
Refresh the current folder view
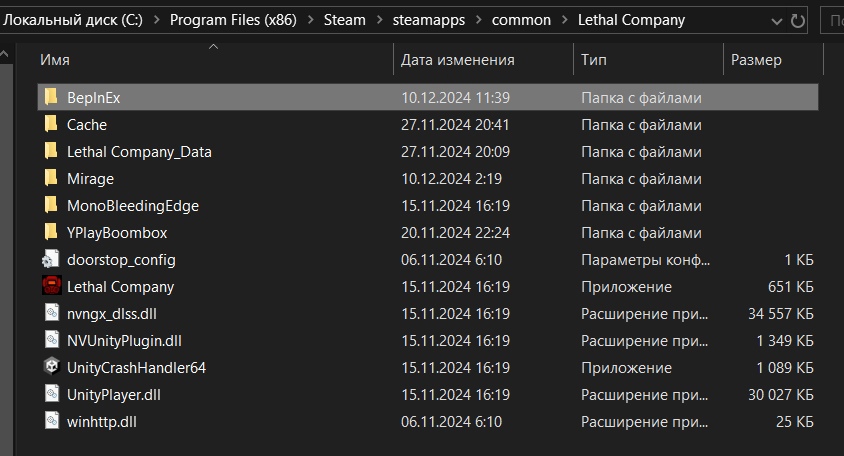click(797, 20)
